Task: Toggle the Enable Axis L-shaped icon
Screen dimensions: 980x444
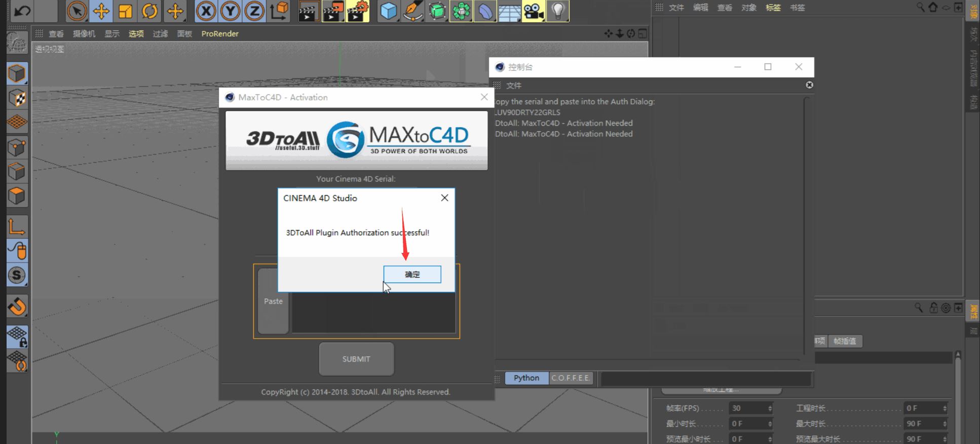Action: [17, 226]
